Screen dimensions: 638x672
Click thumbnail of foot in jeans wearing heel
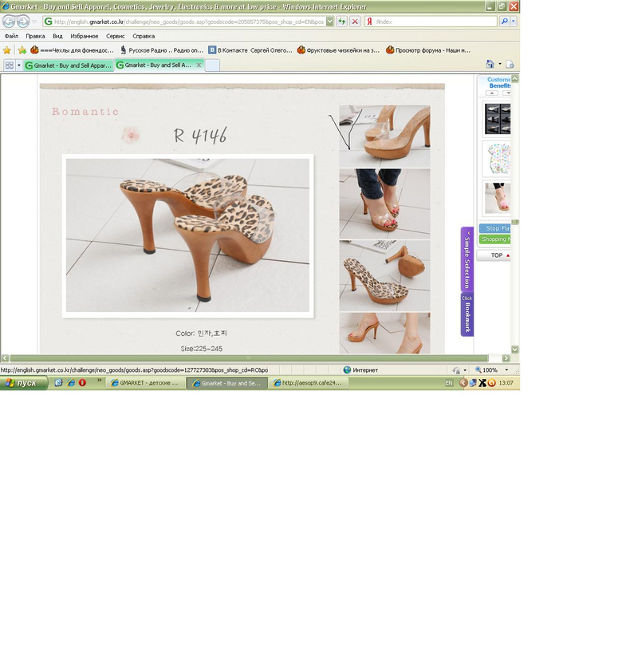pyautogui.click(x=384, y=204)
